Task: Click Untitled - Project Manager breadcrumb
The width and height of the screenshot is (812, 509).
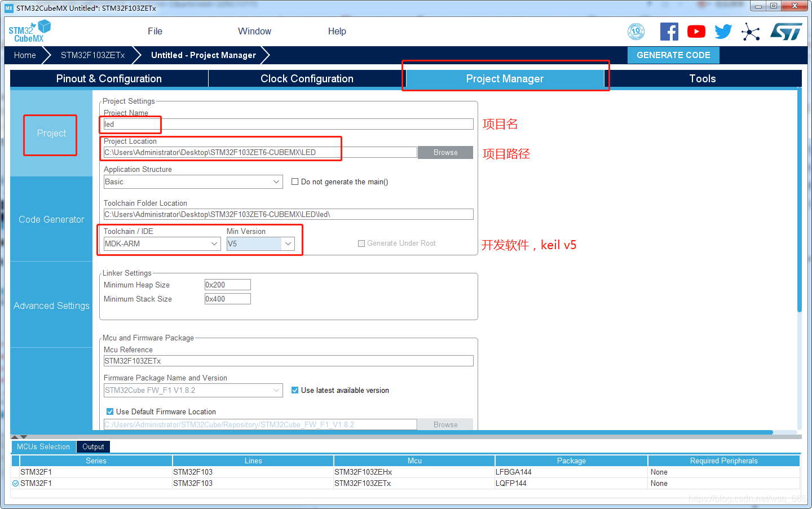Action: pos(204,55)
